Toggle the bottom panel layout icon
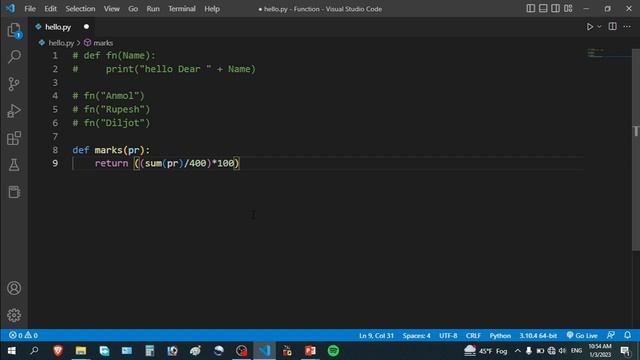This screenshot has width=640, height=360. (x=543, y=9)
